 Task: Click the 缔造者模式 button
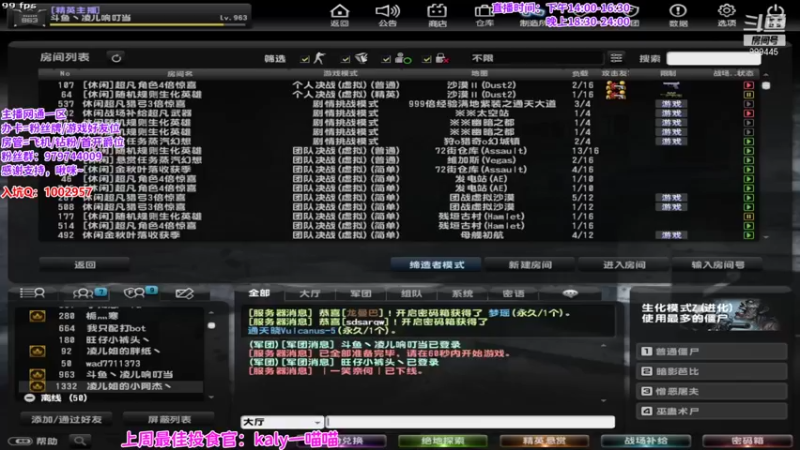tap(436, 264)
